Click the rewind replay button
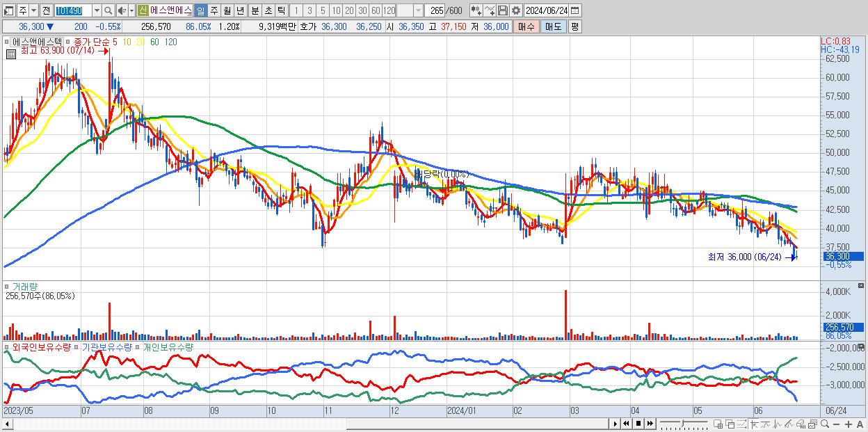This screenshot has height=432, width=868. (627, 424)
